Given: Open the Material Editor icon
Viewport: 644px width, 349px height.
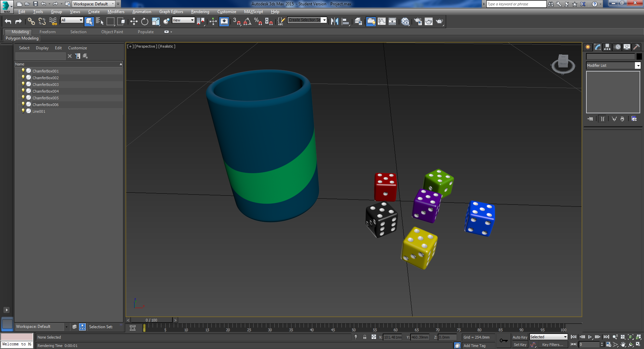Looking at the screenshot, I should (x=405, y=21).
